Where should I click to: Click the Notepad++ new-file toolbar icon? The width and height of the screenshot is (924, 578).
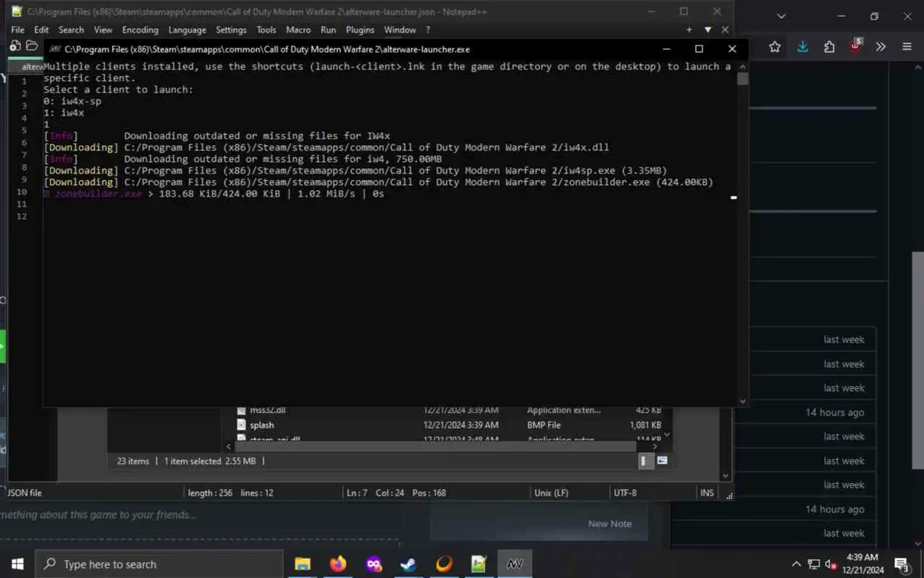pos(15,46)
